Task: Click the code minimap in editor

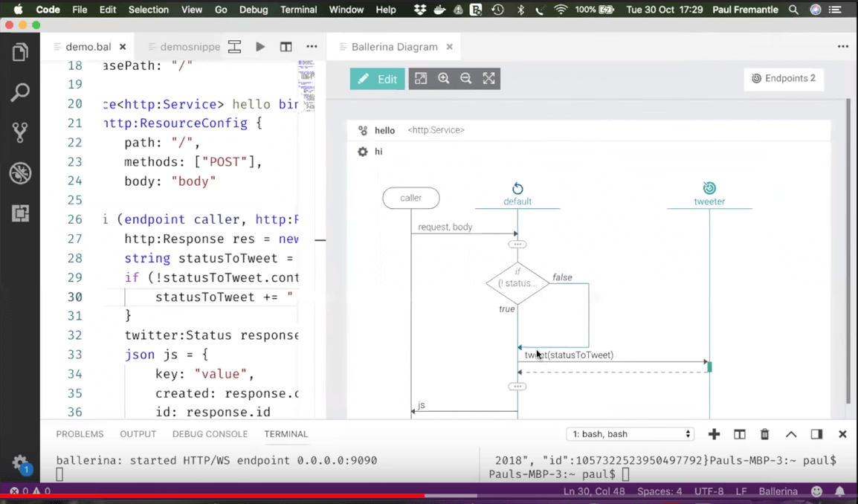Action: click(306, 85)
